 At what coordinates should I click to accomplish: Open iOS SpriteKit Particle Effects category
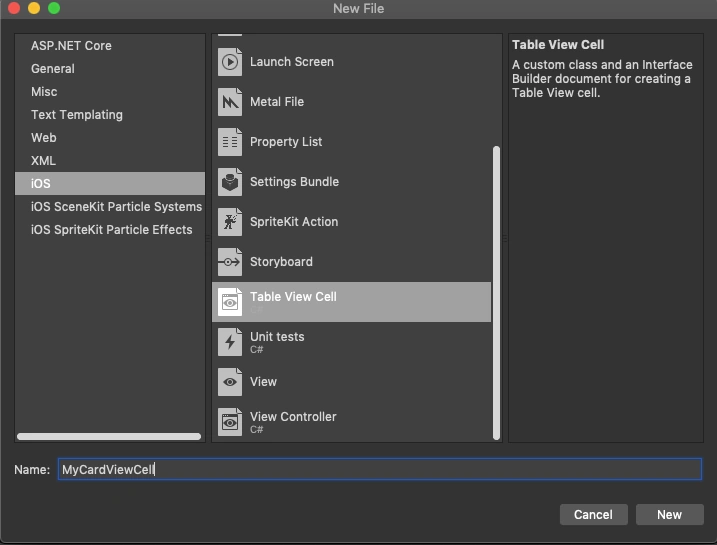110,230
